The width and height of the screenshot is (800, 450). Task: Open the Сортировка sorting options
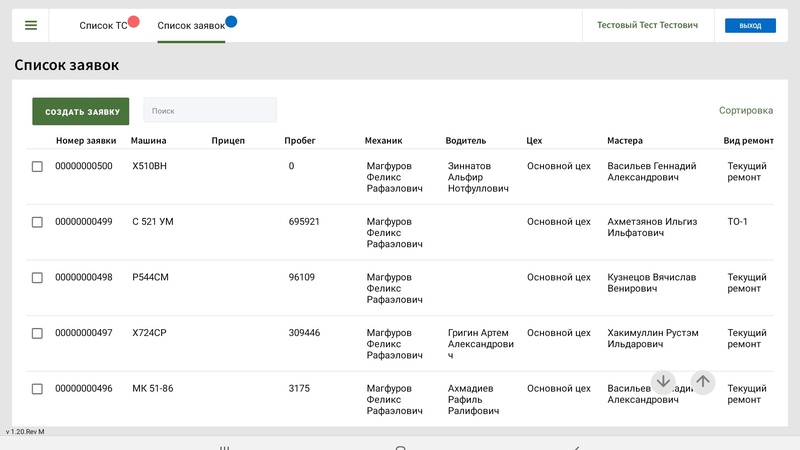pos(746,111)
